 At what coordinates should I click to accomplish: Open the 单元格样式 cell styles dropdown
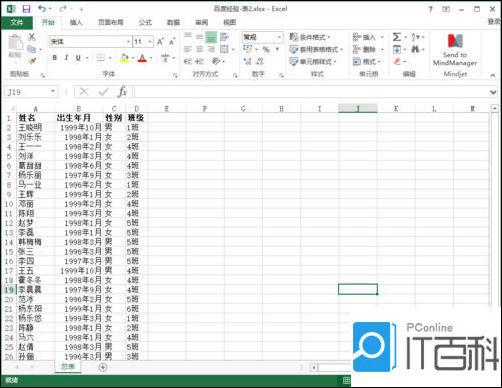313,62
